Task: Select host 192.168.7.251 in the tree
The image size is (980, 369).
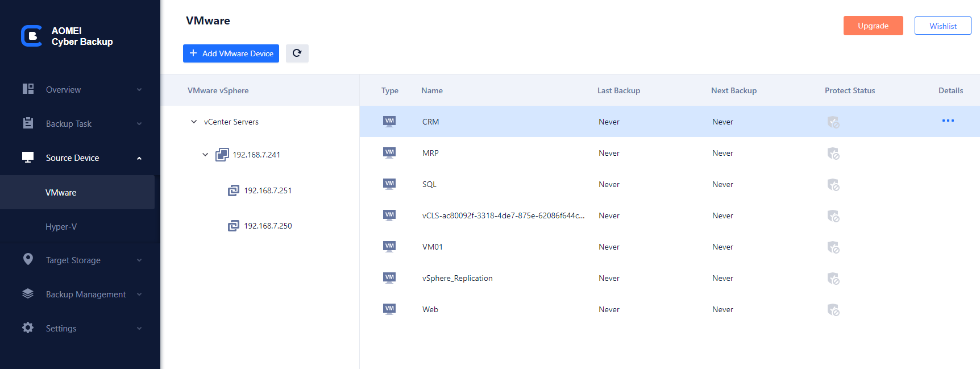Action: click(x=268, y=190)
